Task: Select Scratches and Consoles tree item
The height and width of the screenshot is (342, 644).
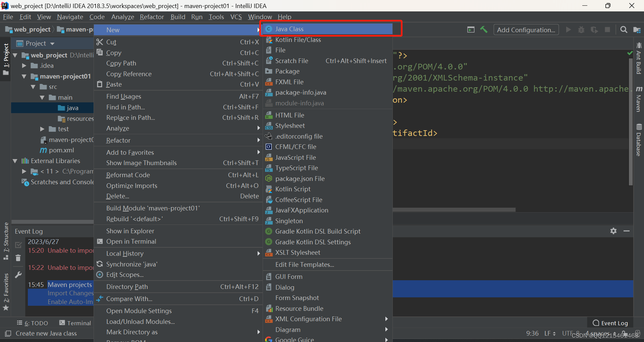Action: point(58,182)
